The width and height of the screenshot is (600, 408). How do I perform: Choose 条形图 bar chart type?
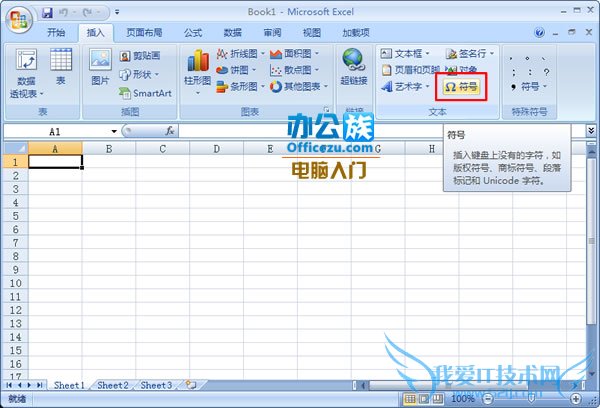tap(240, 87)
